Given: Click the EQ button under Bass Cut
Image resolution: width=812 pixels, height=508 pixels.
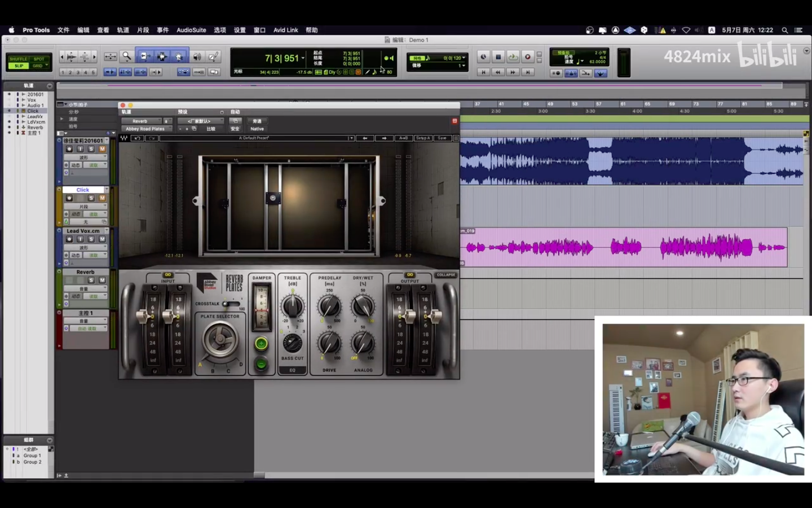Looking at the screenshot, I should click(x=292, y=370).
